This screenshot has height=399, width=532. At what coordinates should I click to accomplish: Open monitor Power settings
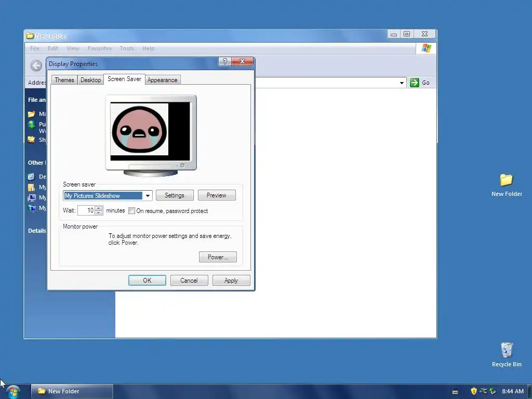tap(218, 257)
